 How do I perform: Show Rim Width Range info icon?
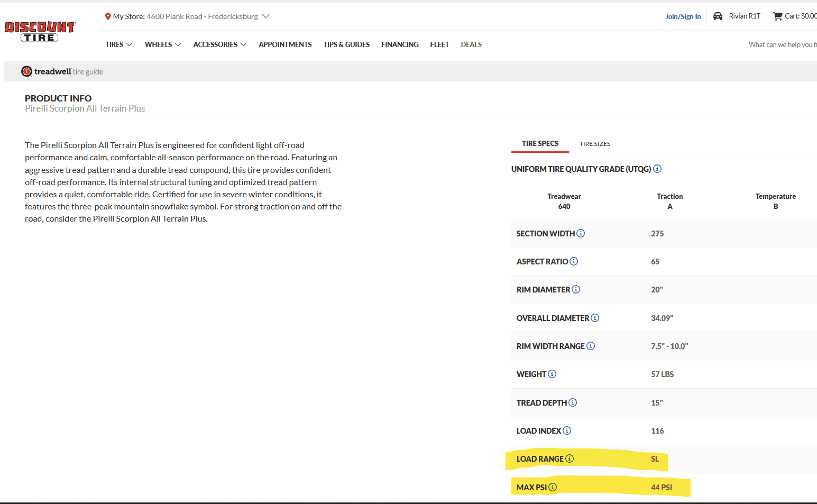(591, 346)
